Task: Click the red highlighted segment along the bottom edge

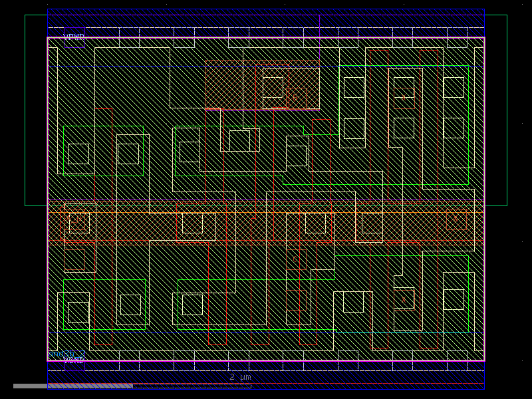Action: point(266,384)
